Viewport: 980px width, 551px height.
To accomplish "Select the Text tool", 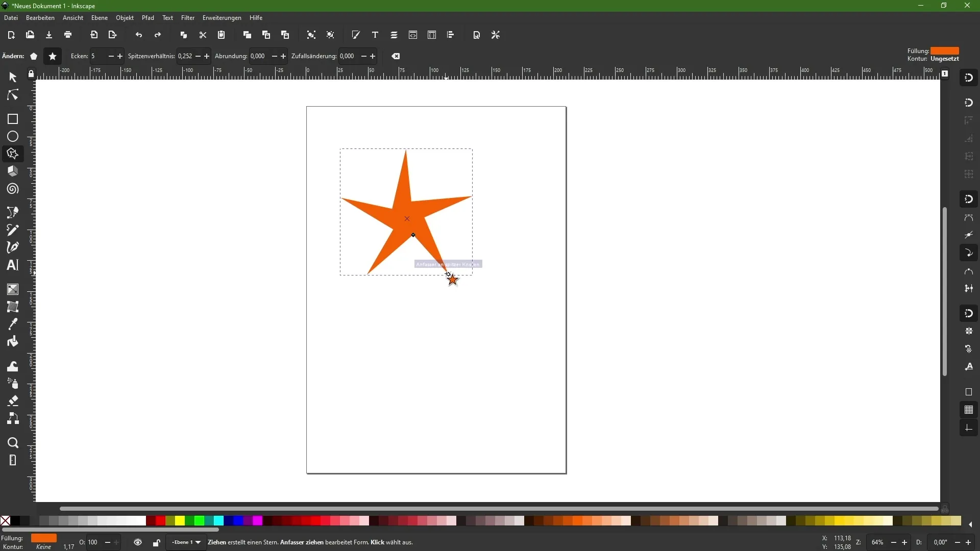I will [13, 265].
